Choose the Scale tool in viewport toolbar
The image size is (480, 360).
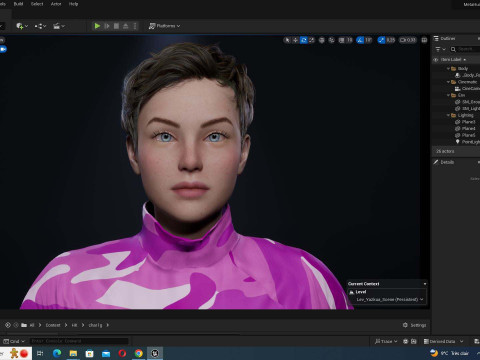coord(312,40)
